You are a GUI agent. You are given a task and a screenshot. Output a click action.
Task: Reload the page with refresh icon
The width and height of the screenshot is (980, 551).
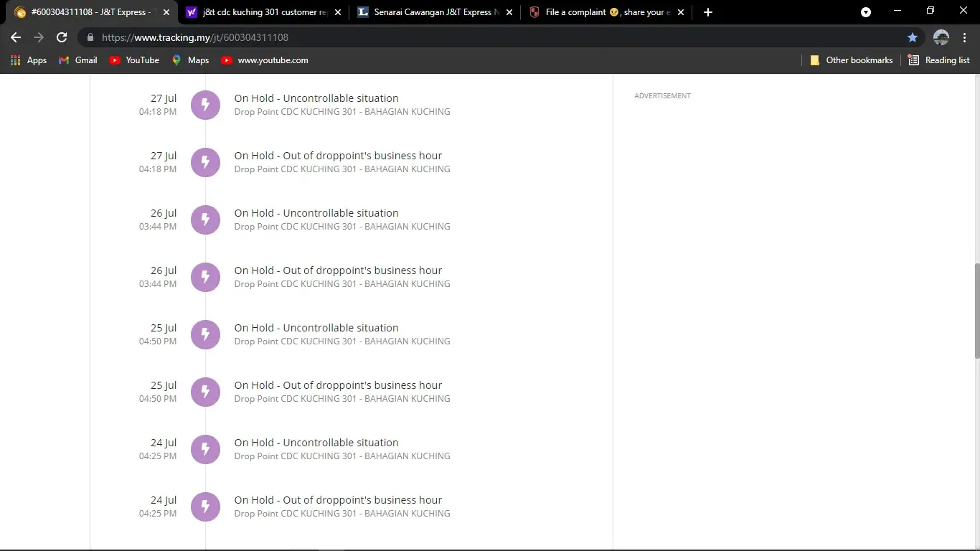pyautogui.click(x=62, y=37)
